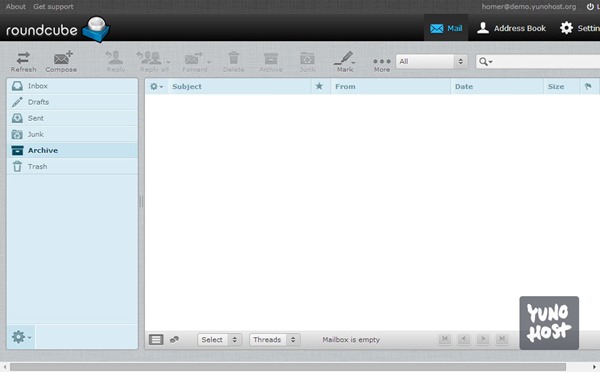This screenshot has height=372, width=600.
Task: Click the horizontal scrollbar
Action: click(288, 367)
